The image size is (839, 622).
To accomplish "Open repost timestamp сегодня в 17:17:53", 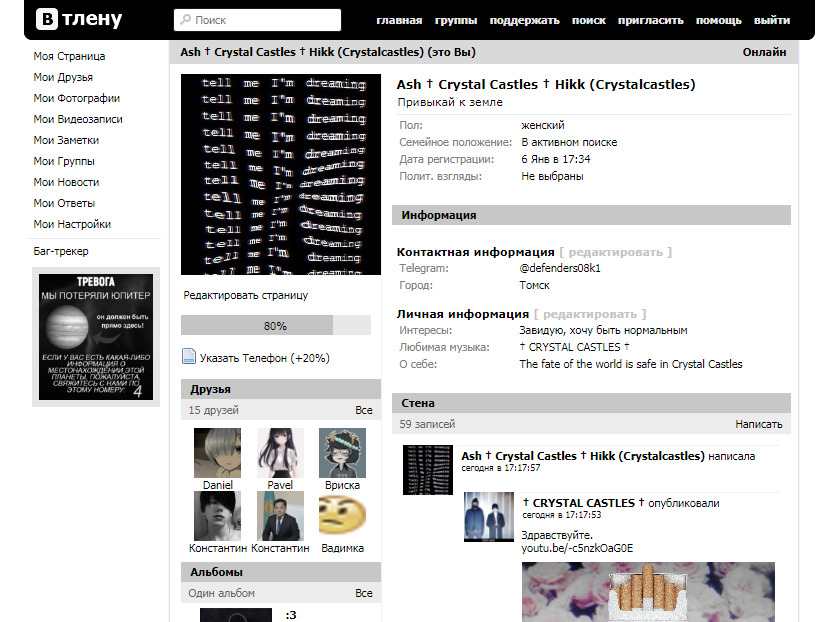I will pyautogui.click(x=562, y=515).
